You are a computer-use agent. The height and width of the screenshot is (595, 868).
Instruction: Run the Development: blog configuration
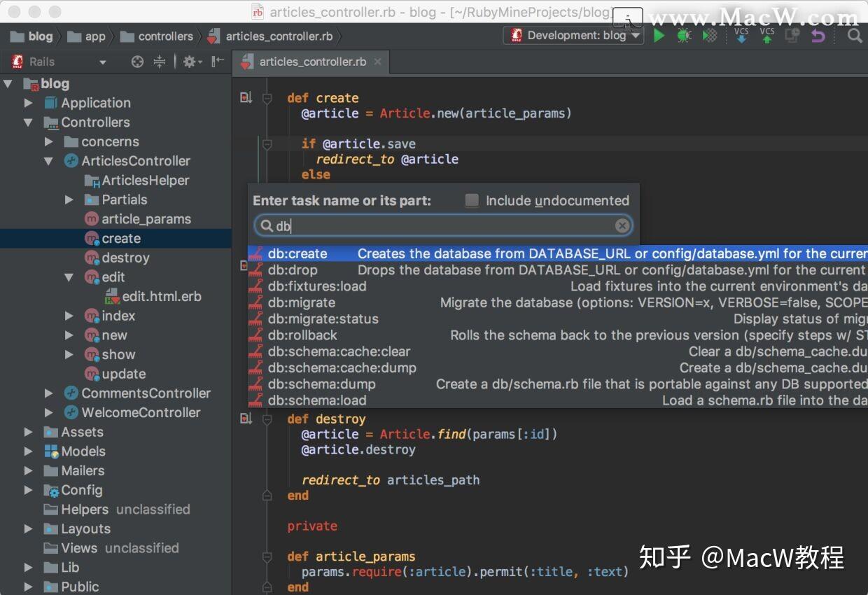[659, 36]
